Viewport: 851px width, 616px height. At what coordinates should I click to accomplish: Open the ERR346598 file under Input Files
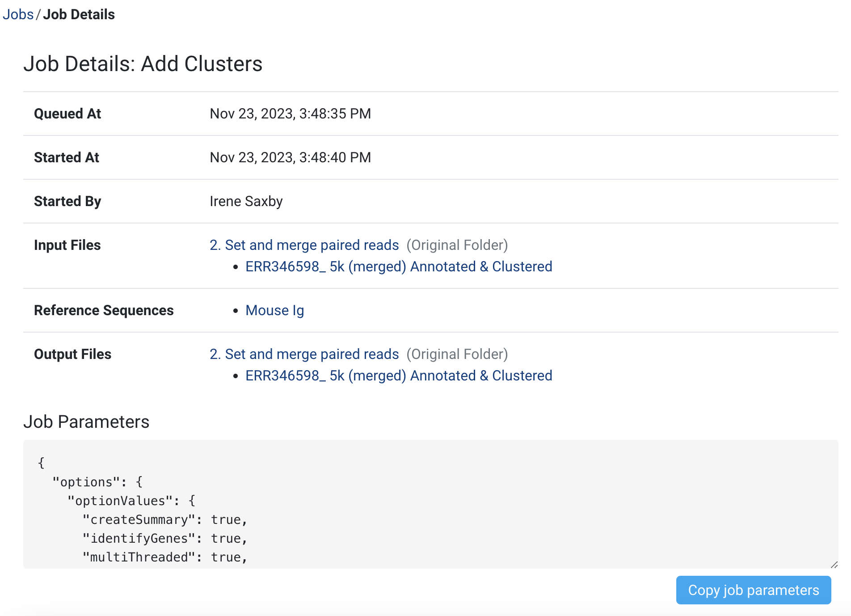(x=399, y=266)
